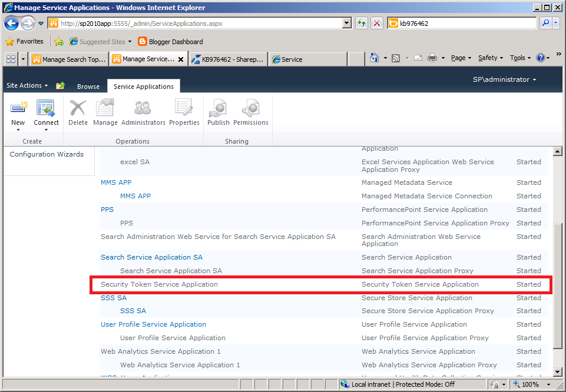
Task: Open the Print options dropdown arrow
Action: (443, 58)
